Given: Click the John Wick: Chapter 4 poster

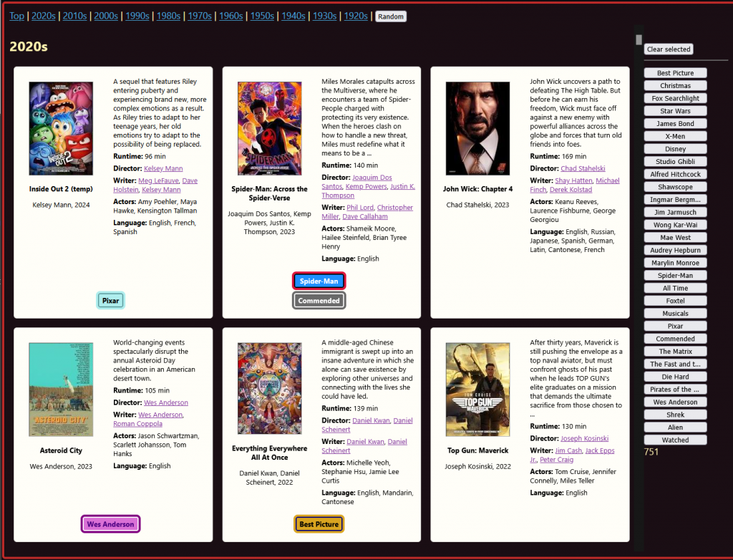Looking at the screenshot, I should pyautogui.click(x=477, y=128).
